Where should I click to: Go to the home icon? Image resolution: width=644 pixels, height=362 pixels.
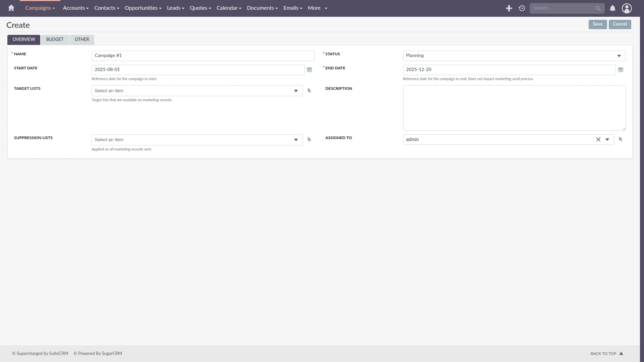[x=11, y=8]
